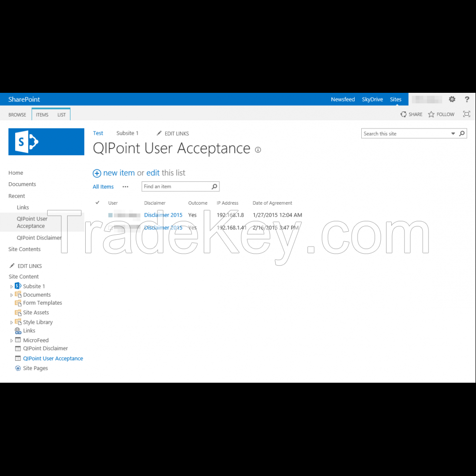Toggle select-all checkmark in list header

coord(98,202)
